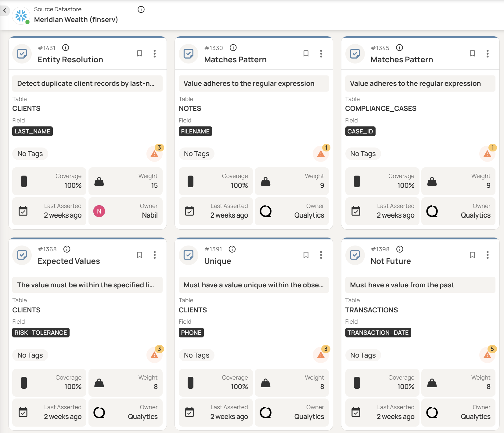Bookmark the Entity Resolution check

pyautogui.click(x=139, y=53)
